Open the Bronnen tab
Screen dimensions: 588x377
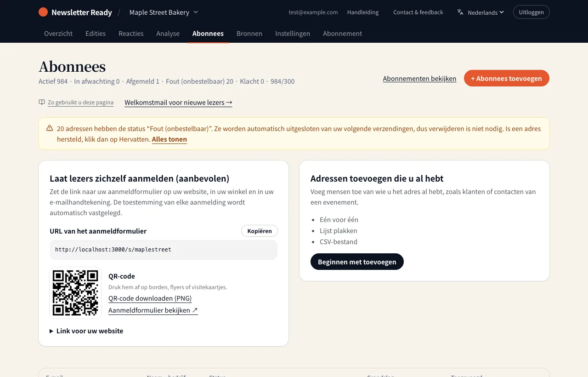[x=249, y=34]
